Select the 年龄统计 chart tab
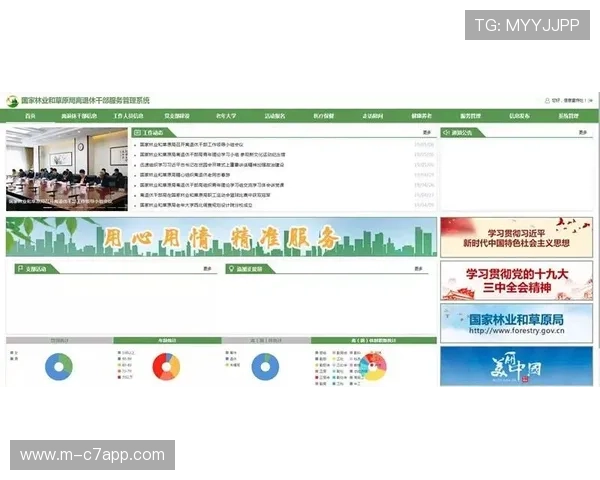Image resolution: width=600 pixels, height=480 pixels. (168, 340)
